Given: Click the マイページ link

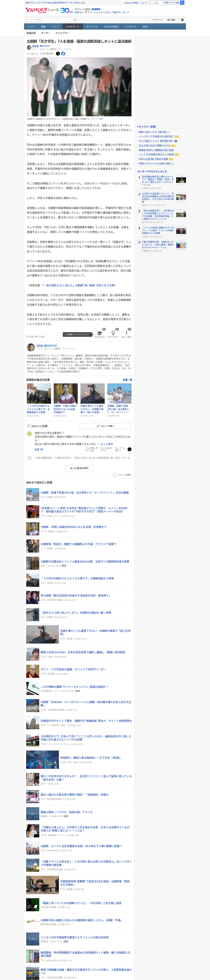Looking at the screenshot, I should (x=157, y=20).
